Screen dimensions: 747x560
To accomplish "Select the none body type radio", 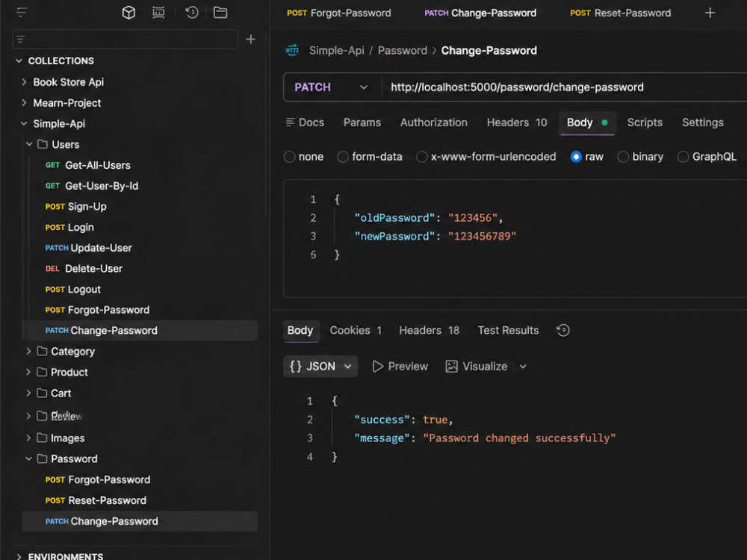I will [289, 157].
